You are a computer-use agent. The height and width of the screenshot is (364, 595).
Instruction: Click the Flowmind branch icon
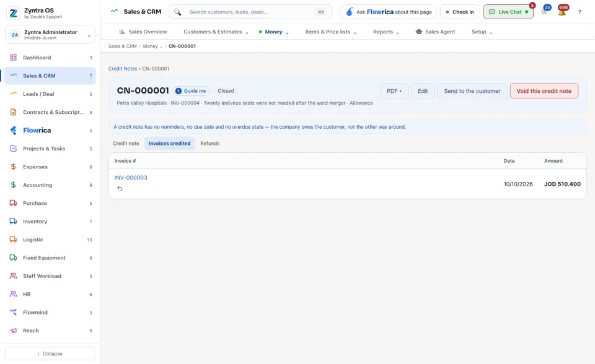(x=13, y=312)
